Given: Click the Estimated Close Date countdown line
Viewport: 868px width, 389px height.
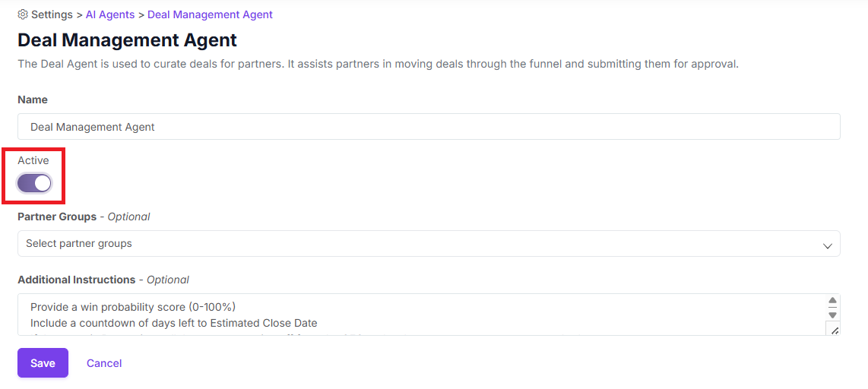Looking at the screenshot, I should (173, 323).
